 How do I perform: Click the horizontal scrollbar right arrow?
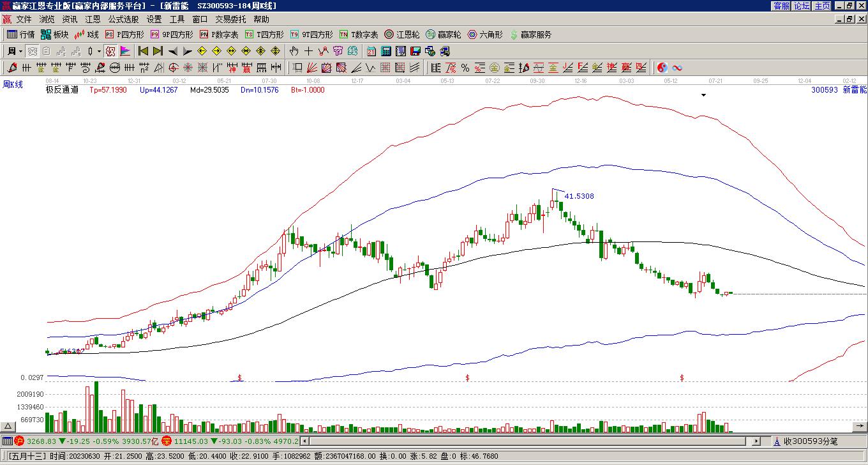pos(757,441)
